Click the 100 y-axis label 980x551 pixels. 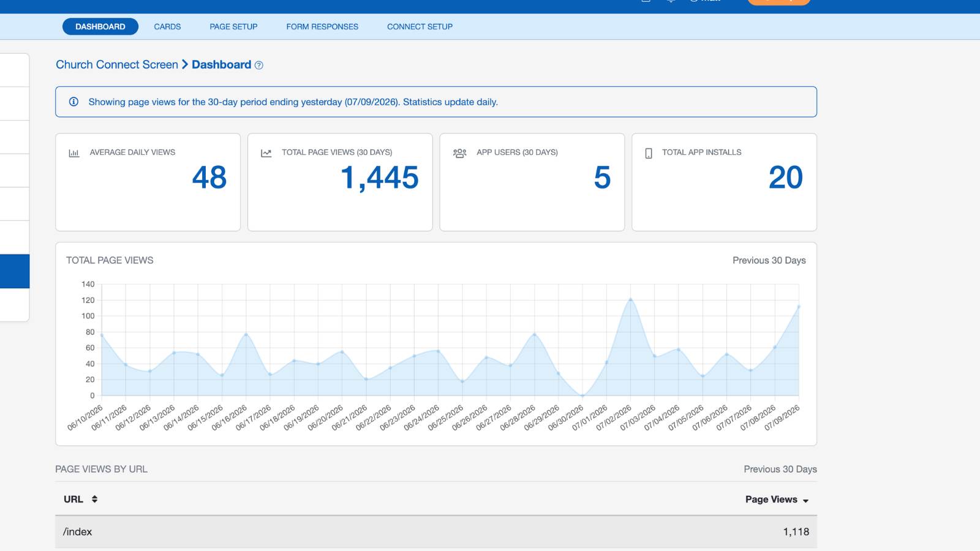(88, 316)
